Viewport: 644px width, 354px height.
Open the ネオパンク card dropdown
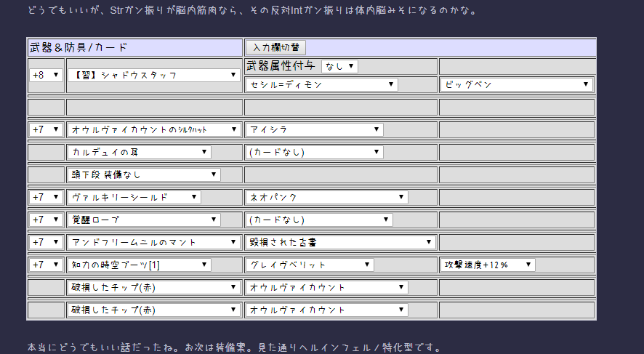point(327,198)
